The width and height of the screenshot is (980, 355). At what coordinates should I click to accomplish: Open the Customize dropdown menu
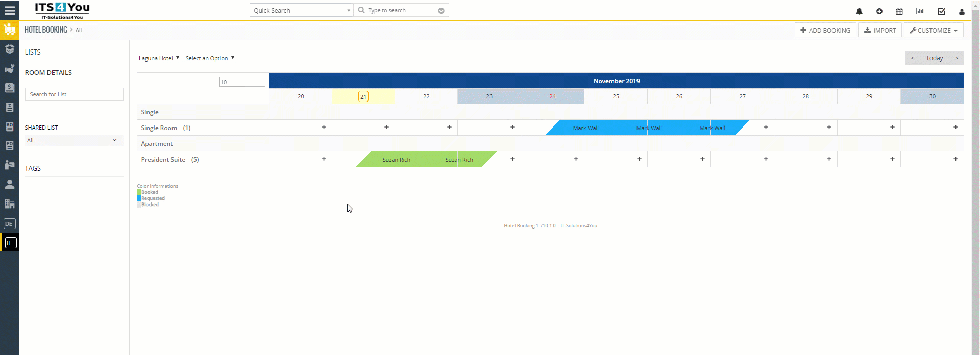coord(934,30)
